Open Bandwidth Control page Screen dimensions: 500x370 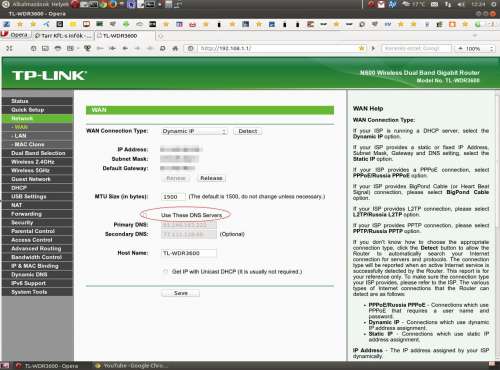(37, 257)
